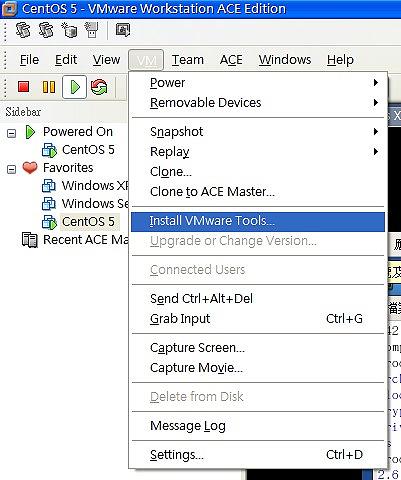This screenshot has height=480, width=401.
Task: Open Settings... from the VM menu
Action: point(258,454)
